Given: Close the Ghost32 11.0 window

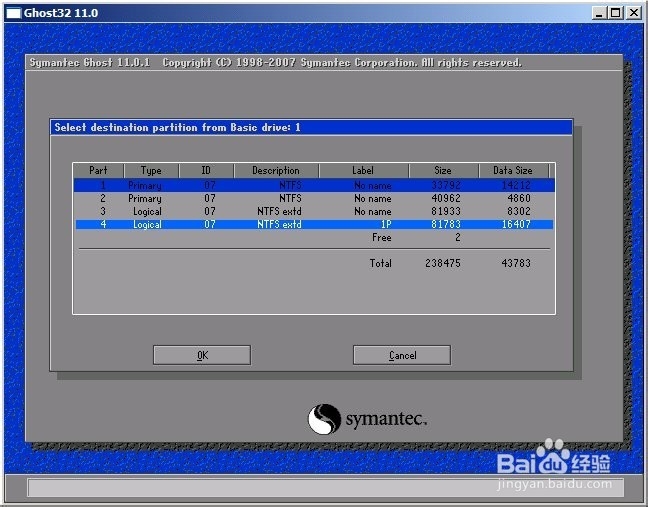Looking at the screenshot, I should 633,13.
